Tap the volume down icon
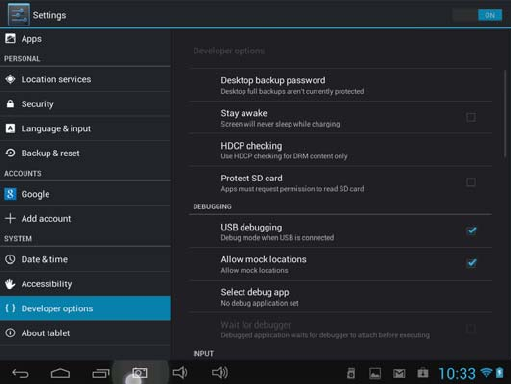This screenshot has width=511, height=384. point(180,373)
